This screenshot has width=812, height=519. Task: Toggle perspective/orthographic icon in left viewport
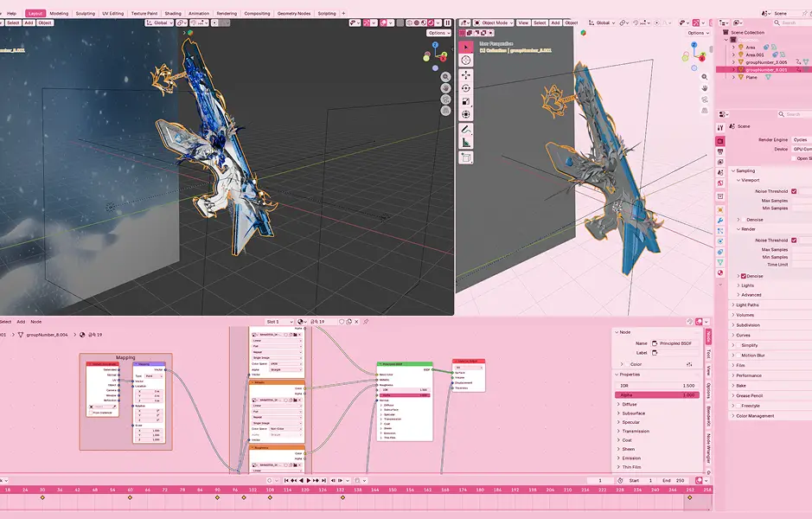(x=445, y=111)
